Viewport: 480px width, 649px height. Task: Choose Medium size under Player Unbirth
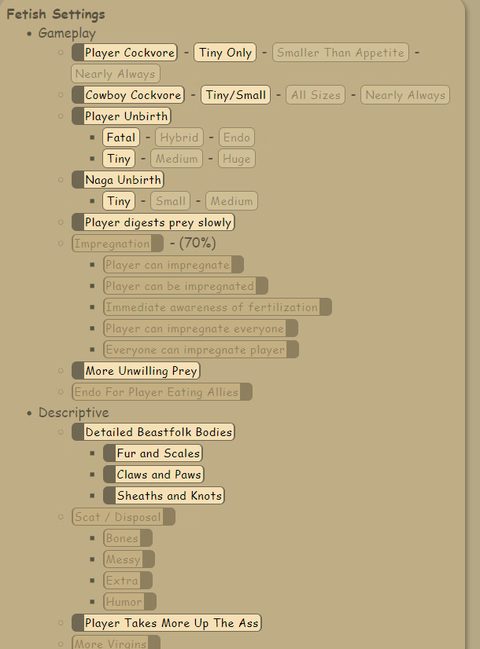176,159
